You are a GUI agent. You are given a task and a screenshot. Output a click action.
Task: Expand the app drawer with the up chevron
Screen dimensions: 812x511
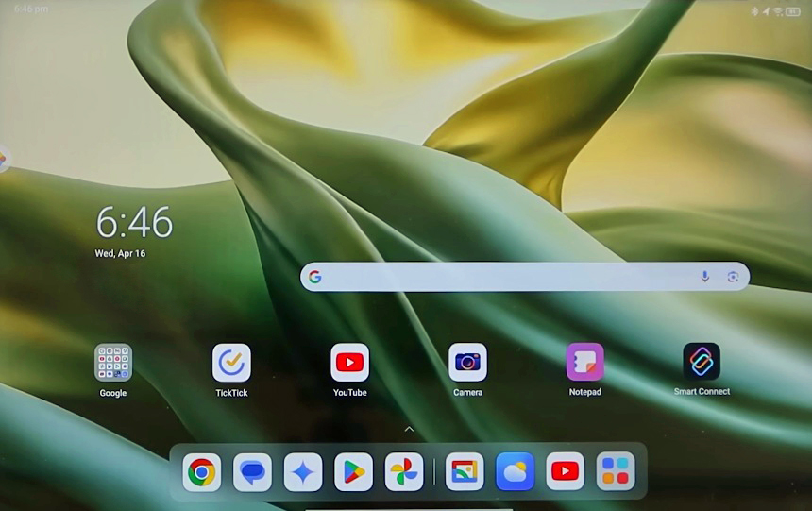pyautogui.click(x=409, y=429)
